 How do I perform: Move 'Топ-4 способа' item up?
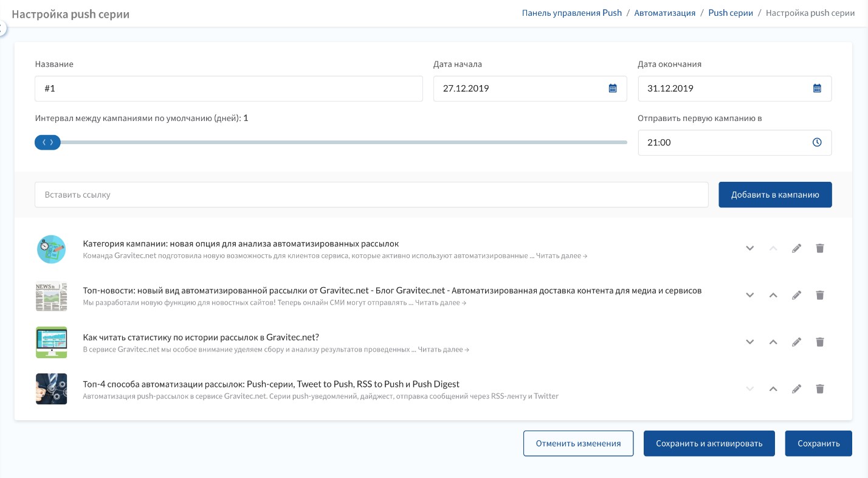(x=773, y=389)
